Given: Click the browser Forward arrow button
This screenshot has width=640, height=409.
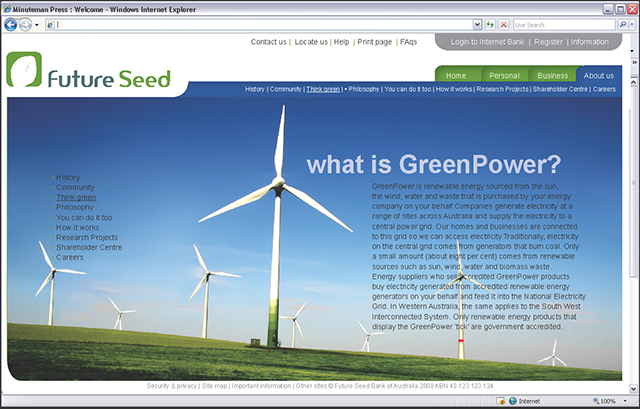Looking at the screenshot, I should click(x=25, y=25).
